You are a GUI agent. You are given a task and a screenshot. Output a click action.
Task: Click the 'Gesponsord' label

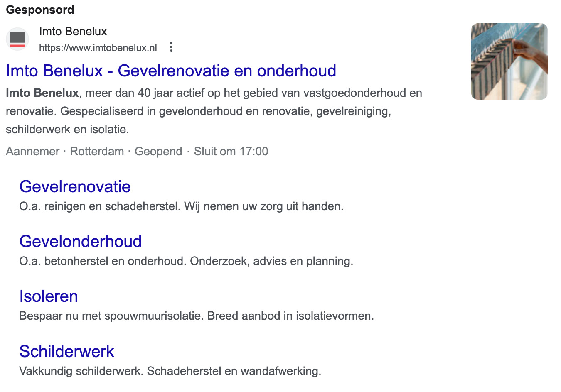39,10
